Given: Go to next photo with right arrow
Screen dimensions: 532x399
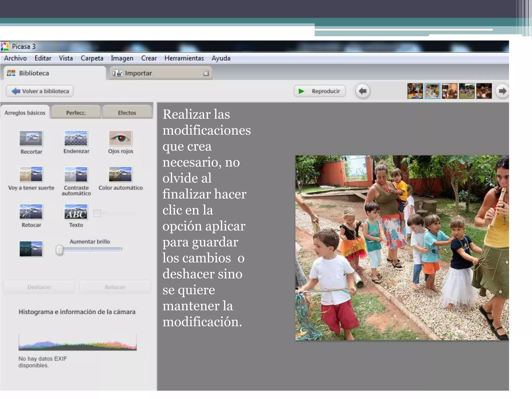Looking at the screenshot, I should pyautogui.click(x=502, y=91).
